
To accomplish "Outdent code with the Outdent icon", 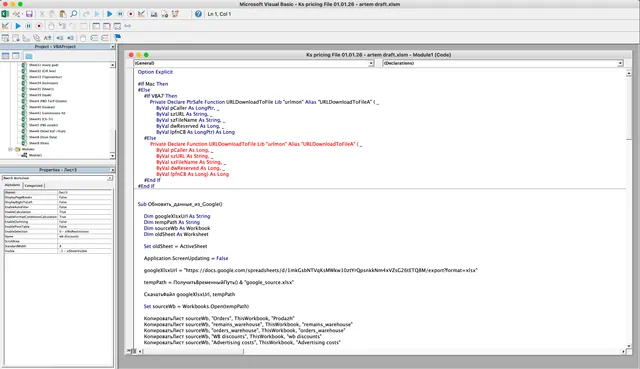I will 71,38.
